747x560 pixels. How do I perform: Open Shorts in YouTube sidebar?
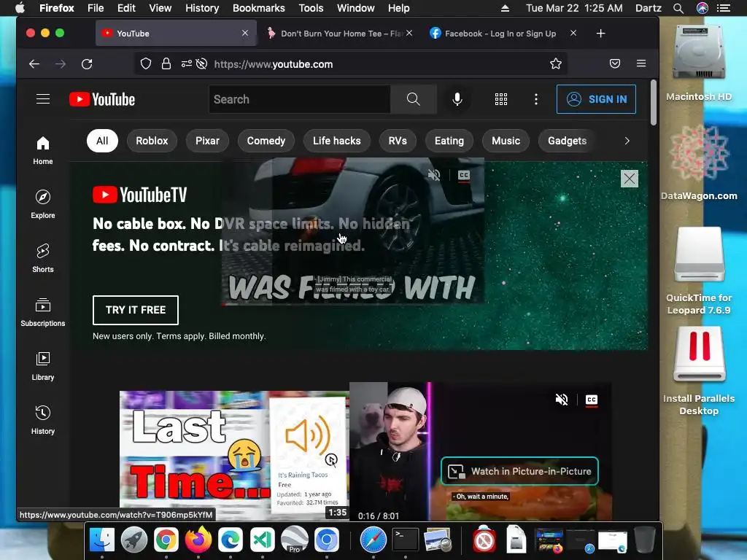43,257
